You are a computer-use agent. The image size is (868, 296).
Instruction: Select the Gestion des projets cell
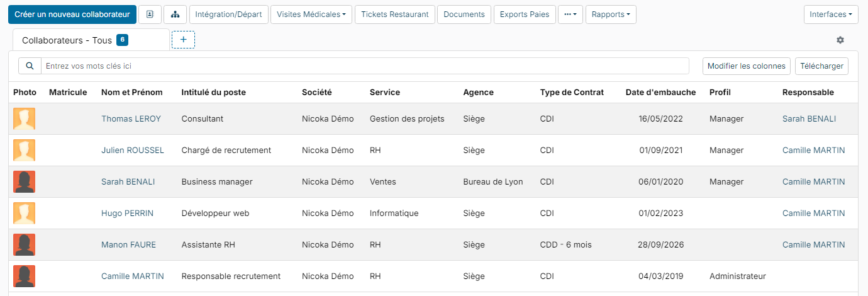(x=407, y=118)
